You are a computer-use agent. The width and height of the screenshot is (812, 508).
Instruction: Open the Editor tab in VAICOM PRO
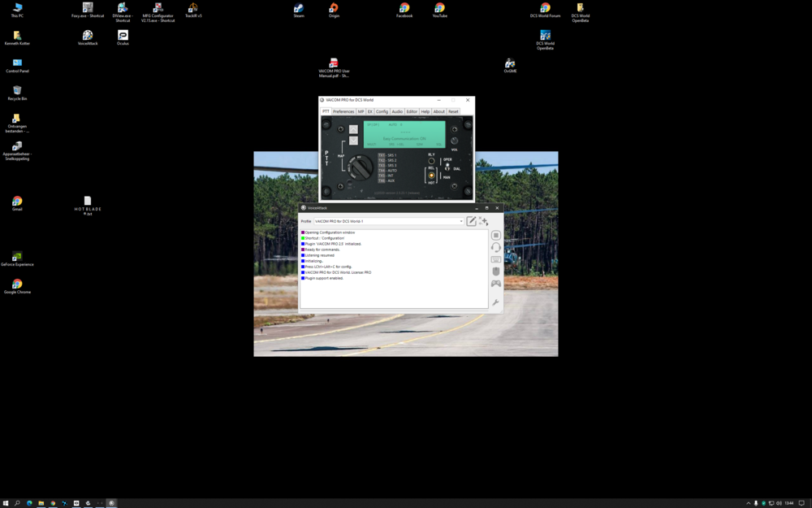(x=412, y=111)
